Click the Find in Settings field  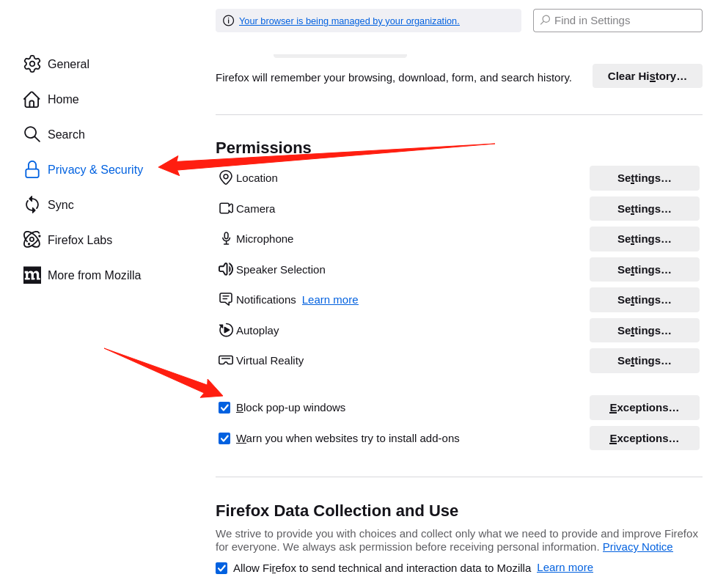[625, 21]
